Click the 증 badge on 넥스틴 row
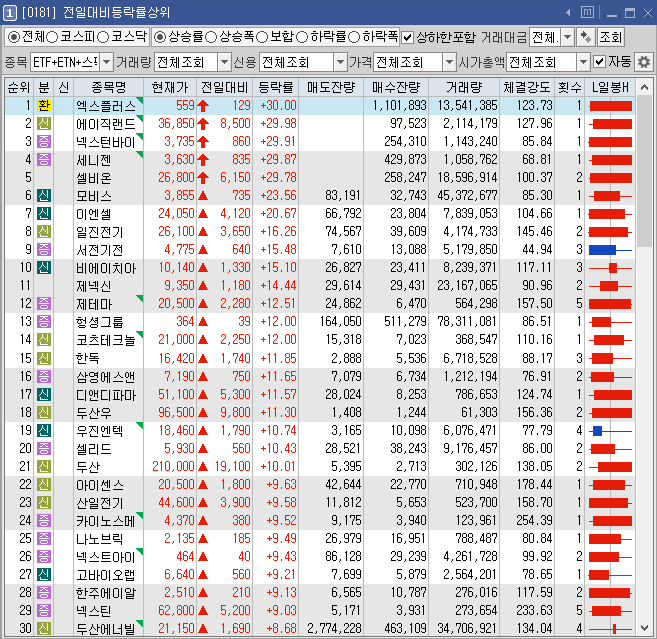Image resolution: width=657 pixels, height=639 pixels. (44, 611)
